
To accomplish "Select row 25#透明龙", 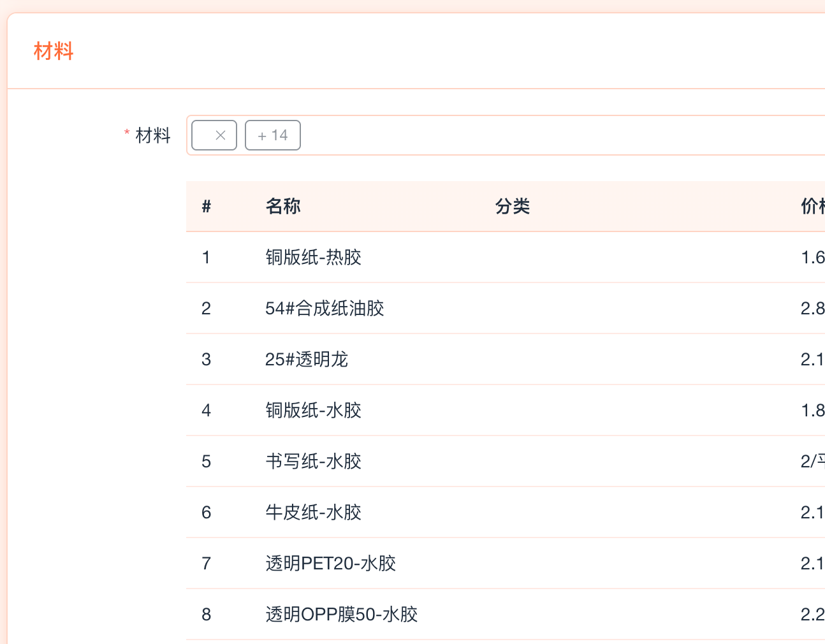I will point(307,359).
